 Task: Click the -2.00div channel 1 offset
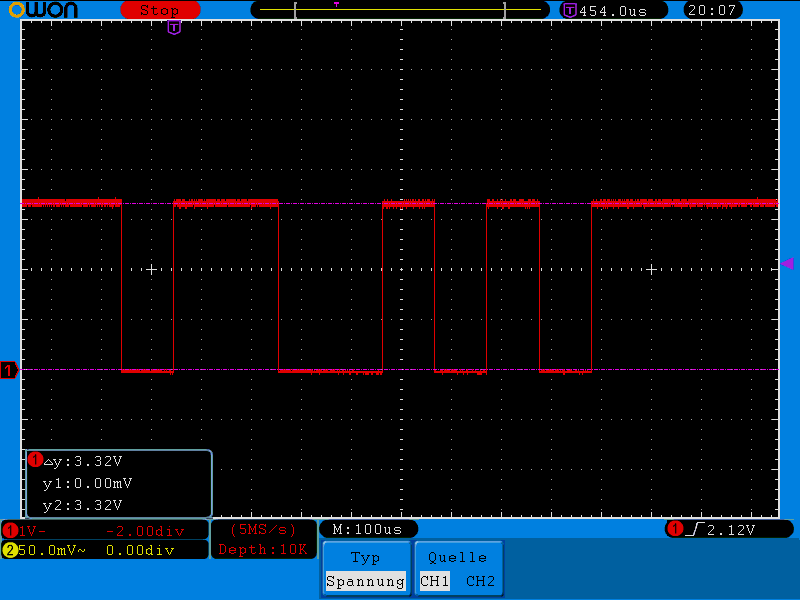coord(145,532)
